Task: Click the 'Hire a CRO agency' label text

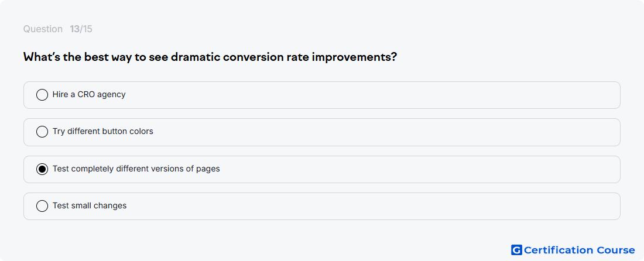Action: tap(89, 95)
